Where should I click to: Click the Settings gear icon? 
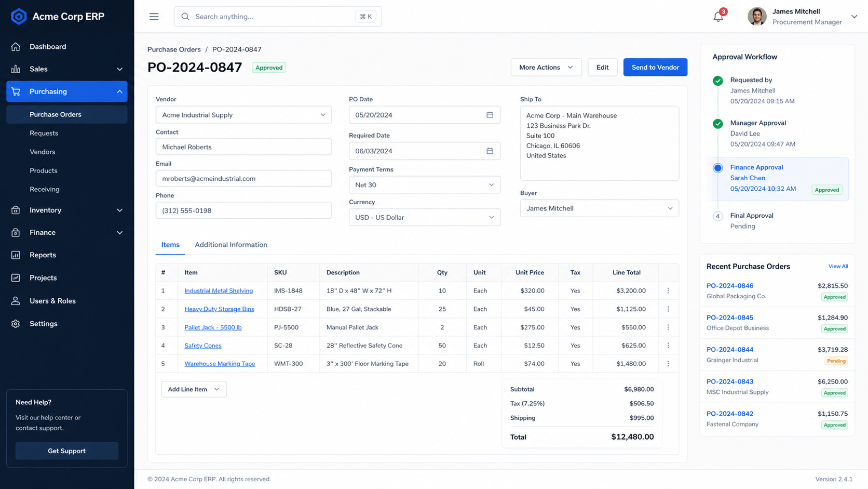(x=16, y=324)
